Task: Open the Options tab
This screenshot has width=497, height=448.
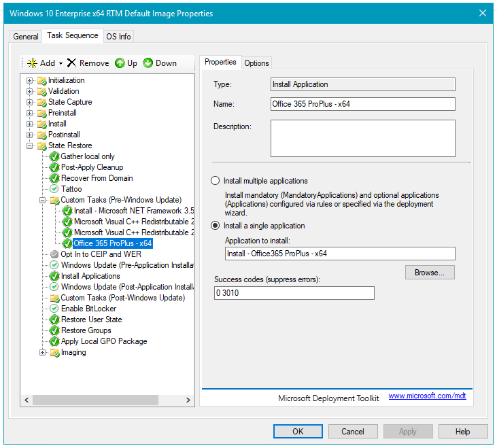Action: 256,63
